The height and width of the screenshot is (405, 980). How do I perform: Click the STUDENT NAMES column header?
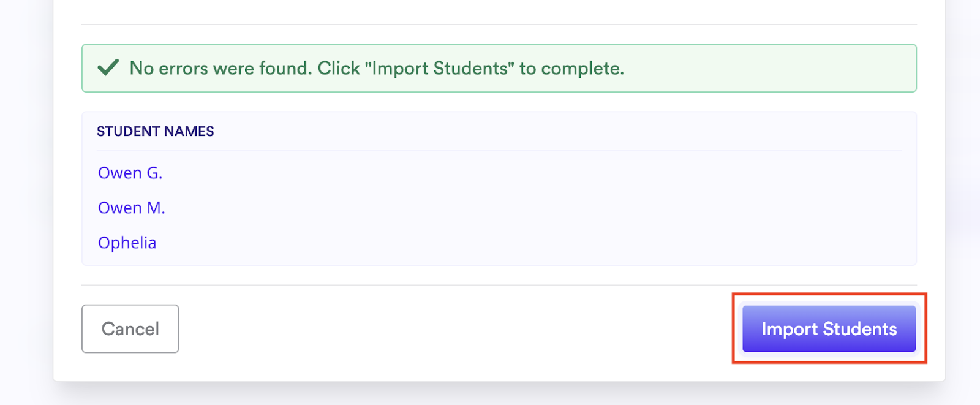(x=156, y=132)
